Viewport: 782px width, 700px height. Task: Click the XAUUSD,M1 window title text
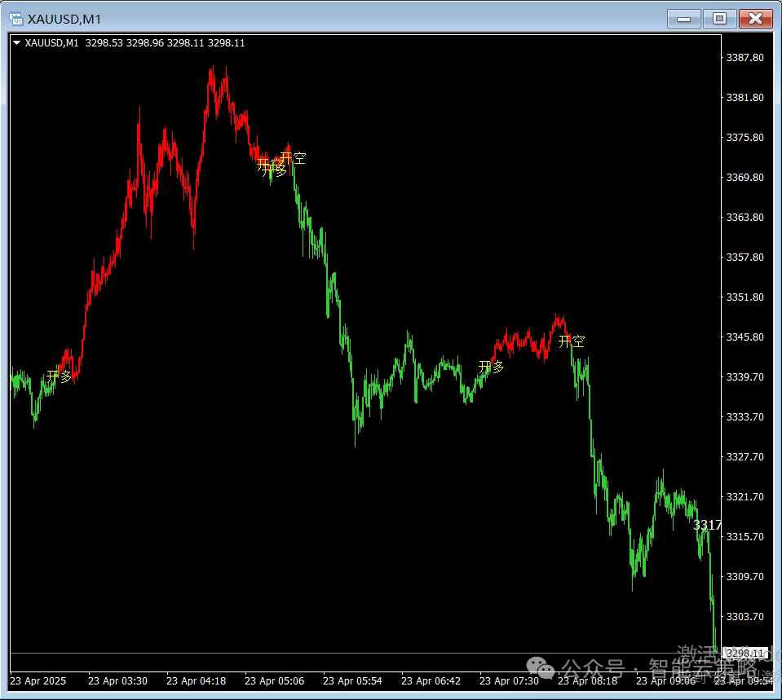click(x=64, y=19)
